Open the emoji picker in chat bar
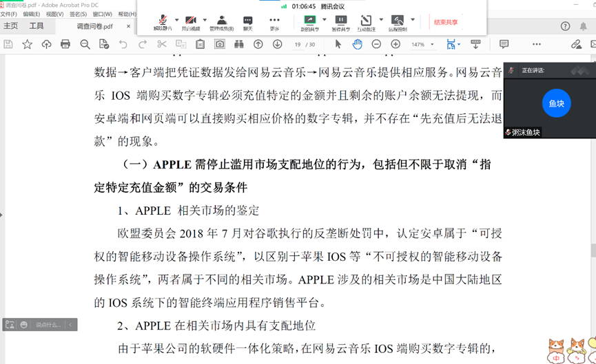This screenshot has height=364, width=596. tap(23, 325)
